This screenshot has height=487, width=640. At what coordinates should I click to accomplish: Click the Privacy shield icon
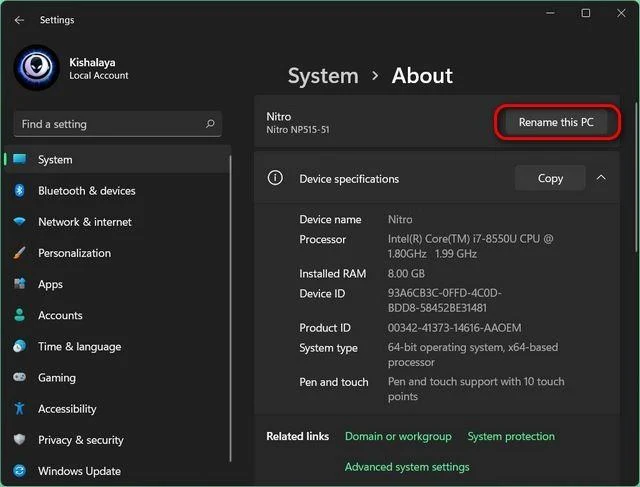19,440
